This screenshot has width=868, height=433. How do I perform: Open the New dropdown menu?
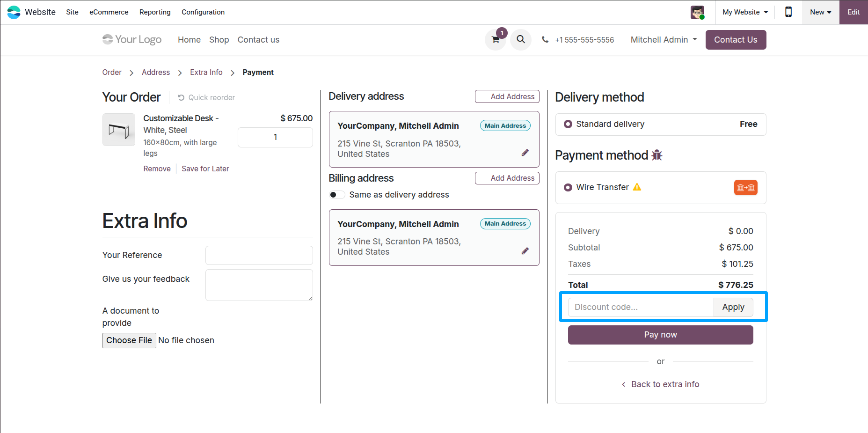pyautogui.click(x=820, y=12)
